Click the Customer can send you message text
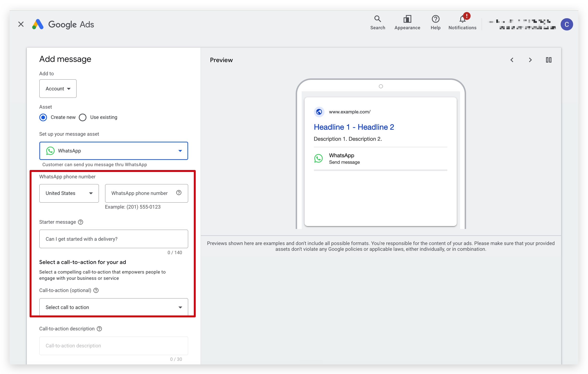This screenshot has width=588, height=374. click(95, 164)
